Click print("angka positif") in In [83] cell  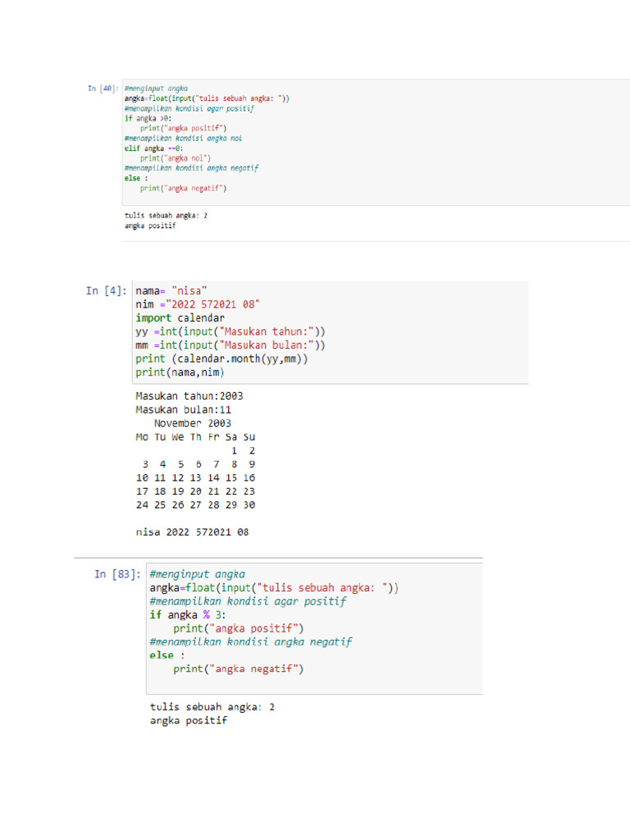(x=239, y=628)
